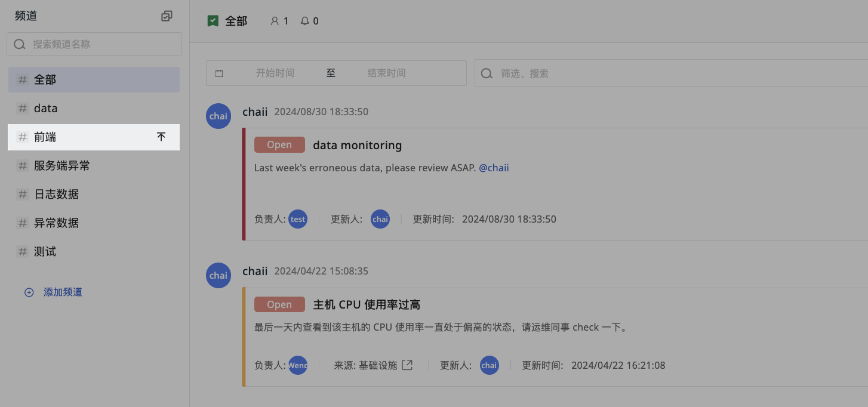Click the member count icon in header
The image size is (868, 407).
point(275,21)
